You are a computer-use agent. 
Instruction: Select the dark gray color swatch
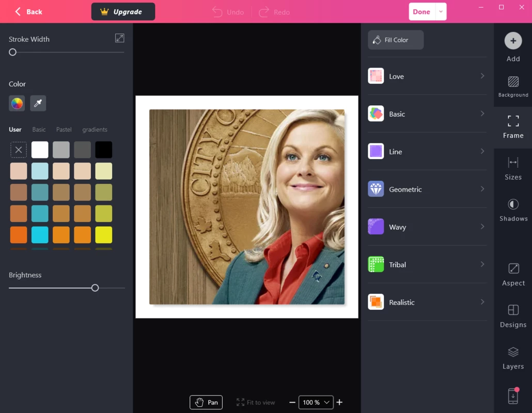click(83, 150)
